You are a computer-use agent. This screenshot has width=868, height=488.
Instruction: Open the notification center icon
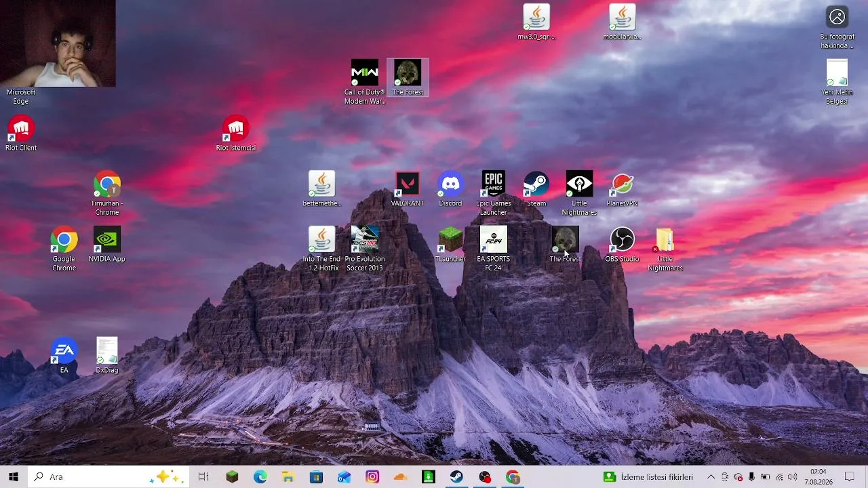pos(849,477)
